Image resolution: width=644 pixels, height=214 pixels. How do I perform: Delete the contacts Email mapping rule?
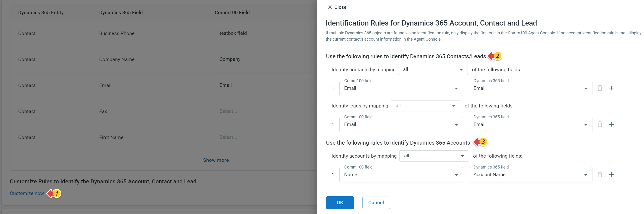599,88
